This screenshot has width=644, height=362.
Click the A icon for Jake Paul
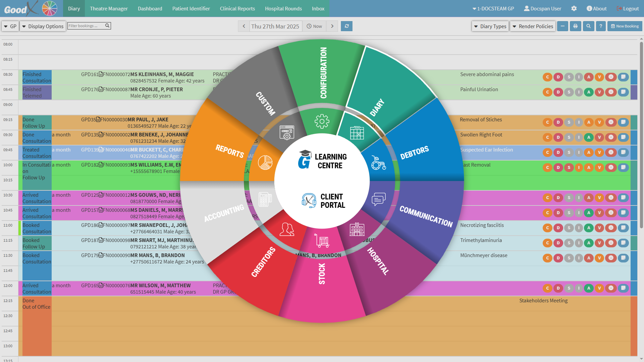[589, 122]
